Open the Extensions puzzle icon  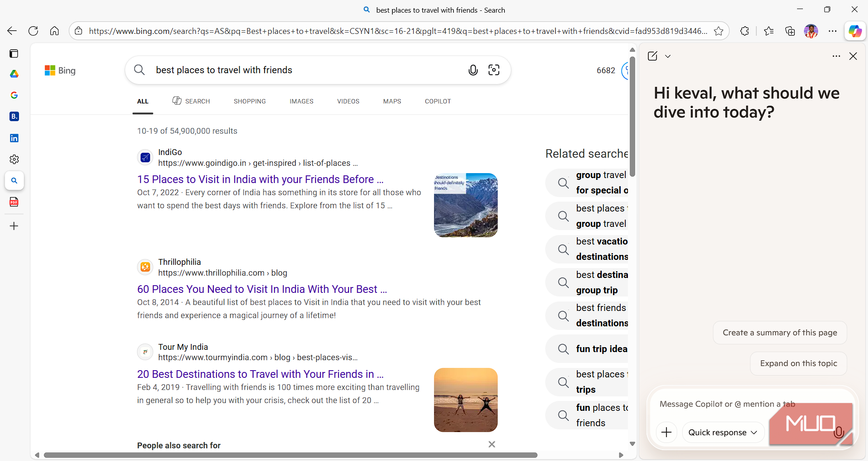pos(745,31)
